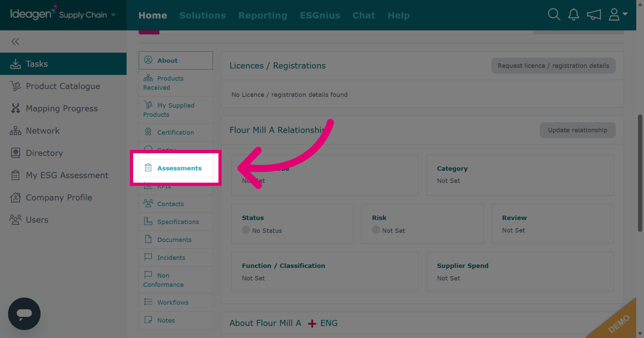Image resolution: width=644 pixels, height=338 pixels.
Task: Click the Mapping Progress icon
Action: coord(15,108)
